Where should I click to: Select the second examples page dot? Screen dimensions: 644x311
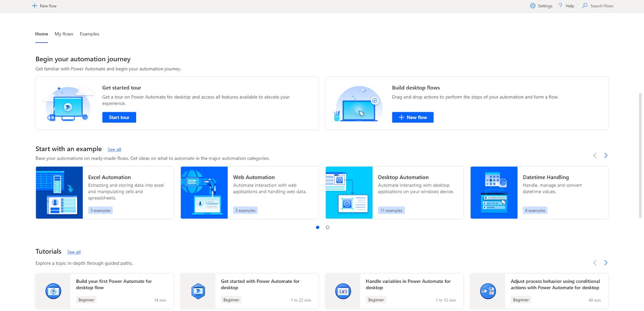328,227
